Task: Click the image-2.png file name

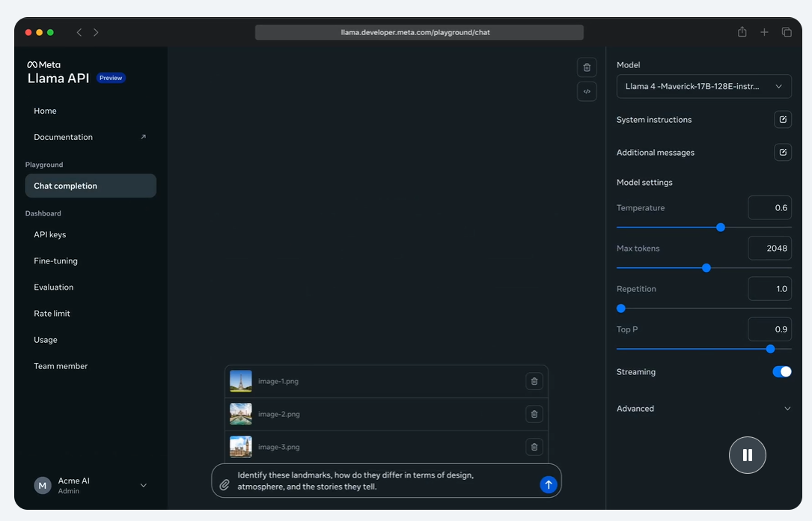Action: 278,414
